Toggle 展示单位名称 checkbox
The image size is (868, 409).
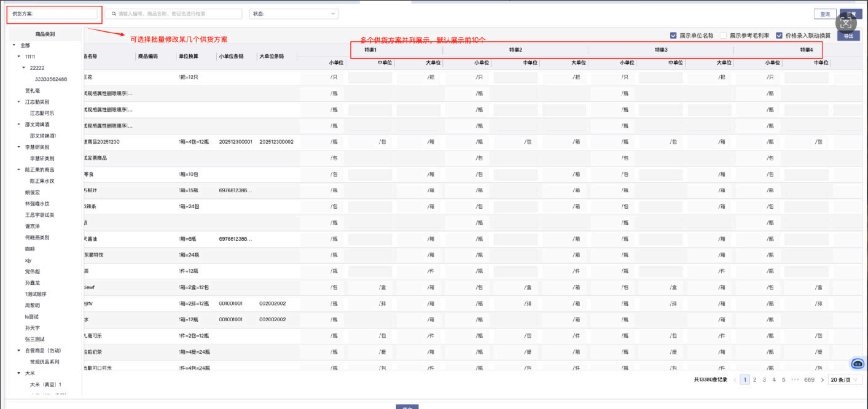coord(674,36)
